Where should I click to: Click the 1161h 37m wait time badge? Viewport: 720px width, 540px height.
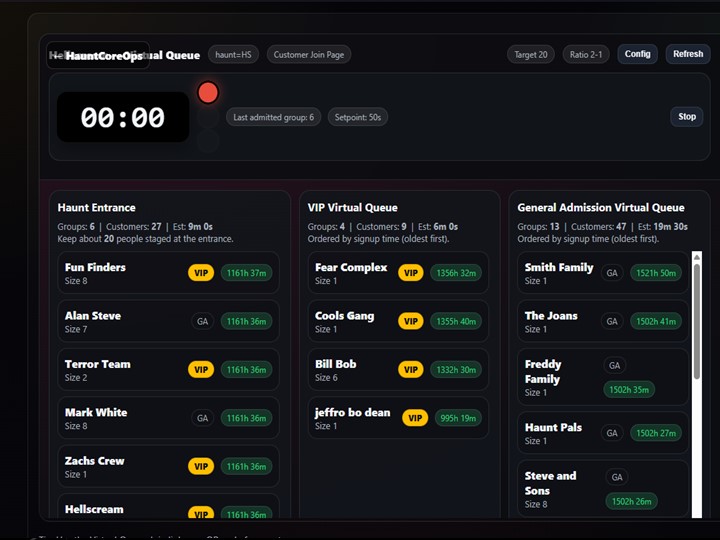[247, 273]
